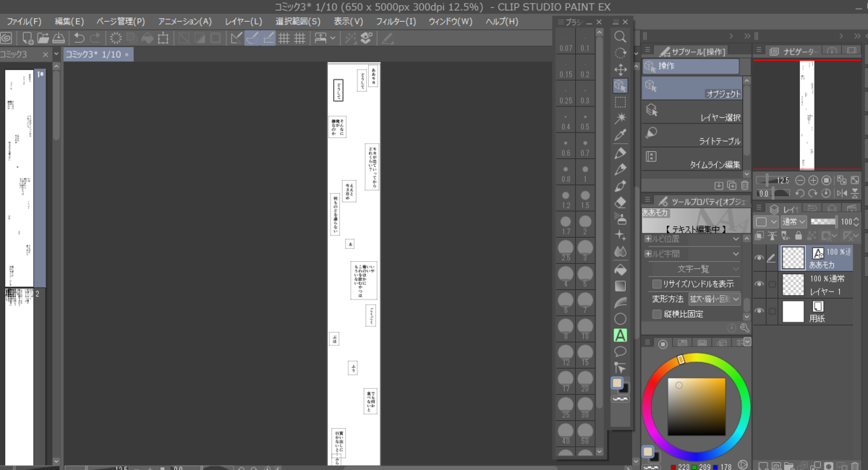The width and height of the screenshot is (868, 470).
Task: Select the rectangular Selection tool
Action: click(620, 103)
